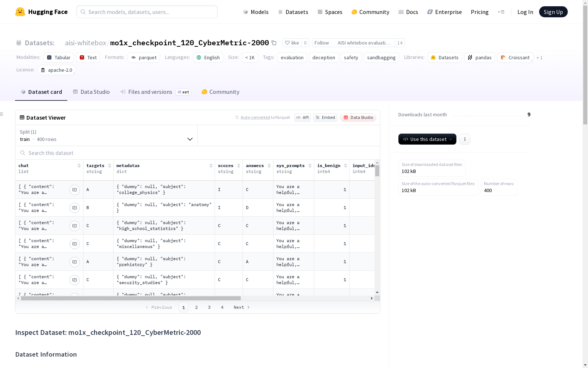Click the API button in Dataset Viewer
The image size is (588, 368).
click(302, 117)
